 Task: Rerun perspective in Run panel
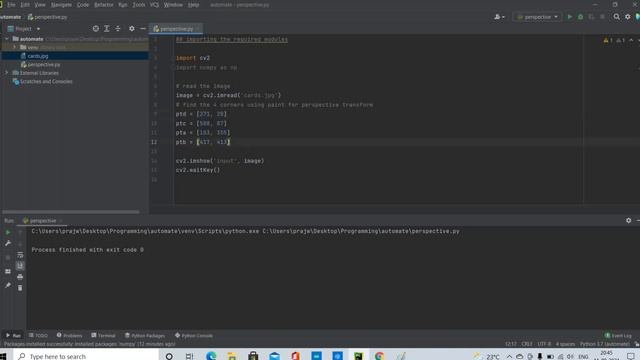click(8, 232)
